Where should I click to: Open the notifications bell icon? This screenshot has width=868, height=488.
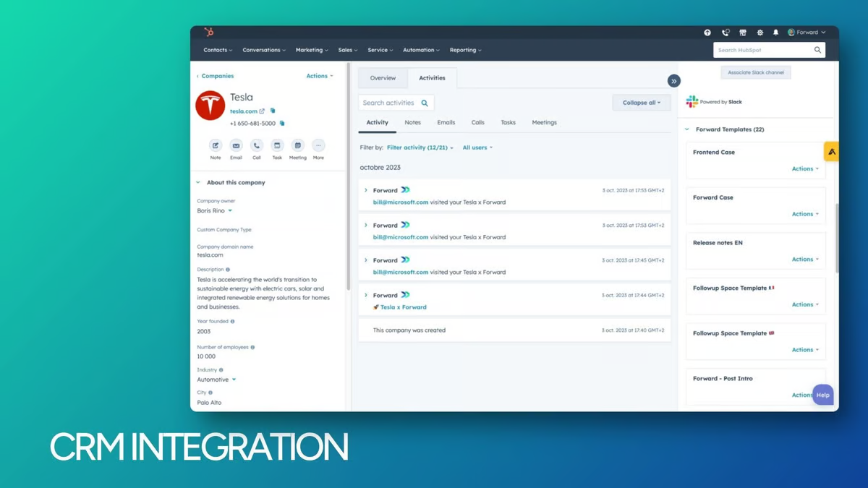click(x=775, y=33)
